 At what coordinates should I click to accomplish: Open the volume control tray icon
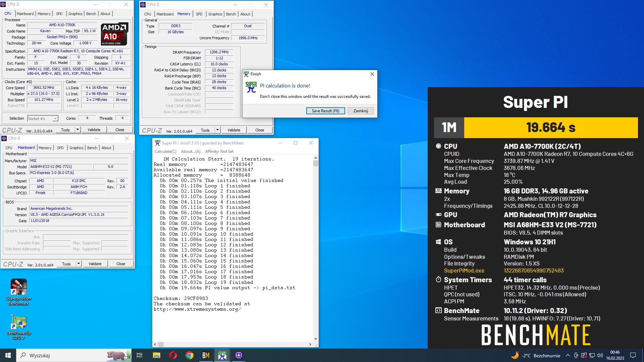click(x=600, y=355)
